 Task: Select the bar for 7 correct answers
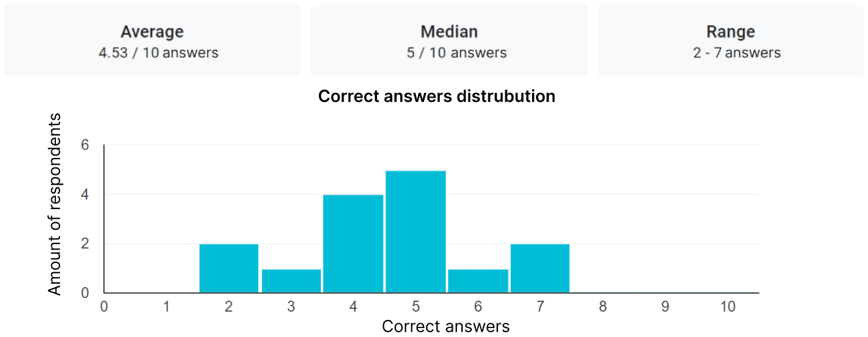540,269
